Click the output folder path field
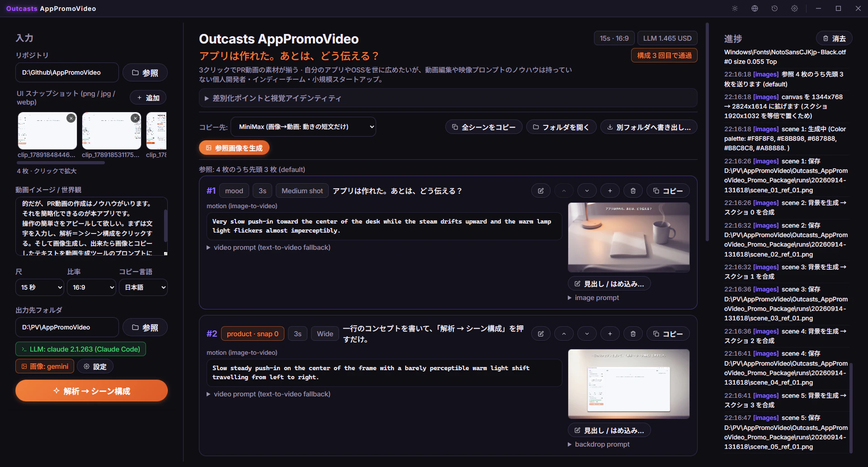This screenshot has height=467, width=868. (67, 327)
